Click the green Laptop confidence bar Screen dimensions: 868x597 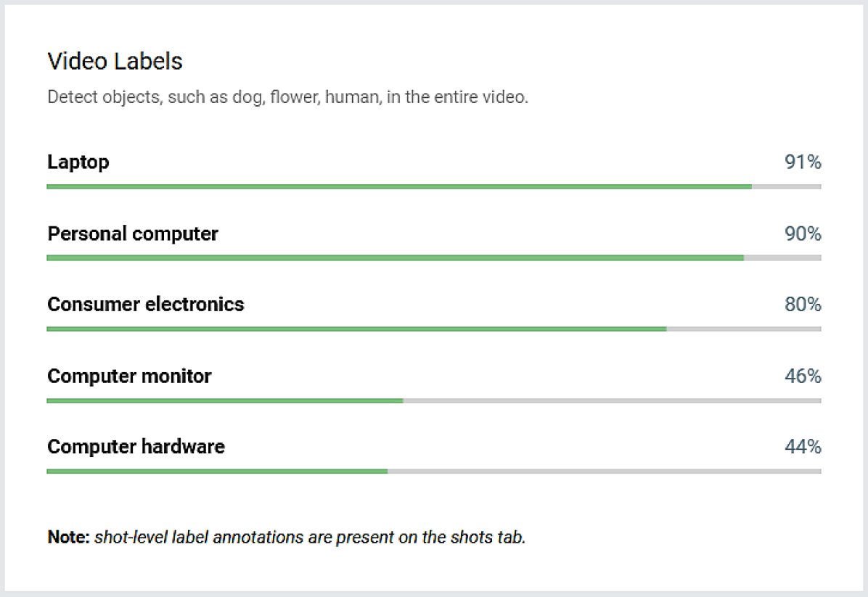click(398, 186)
